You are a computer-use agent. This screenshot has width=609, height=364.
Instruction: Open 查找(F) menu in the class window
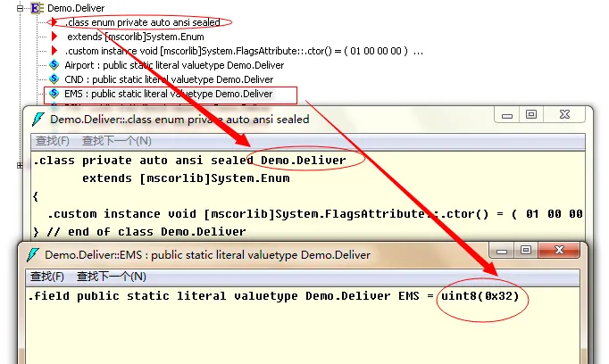[53, 141]
